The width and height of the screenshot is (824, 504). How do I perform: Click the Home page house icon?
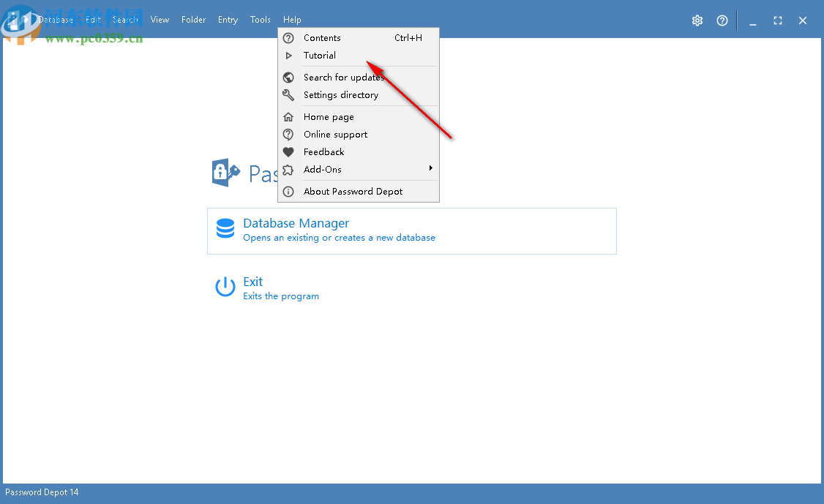coord(288,116)
